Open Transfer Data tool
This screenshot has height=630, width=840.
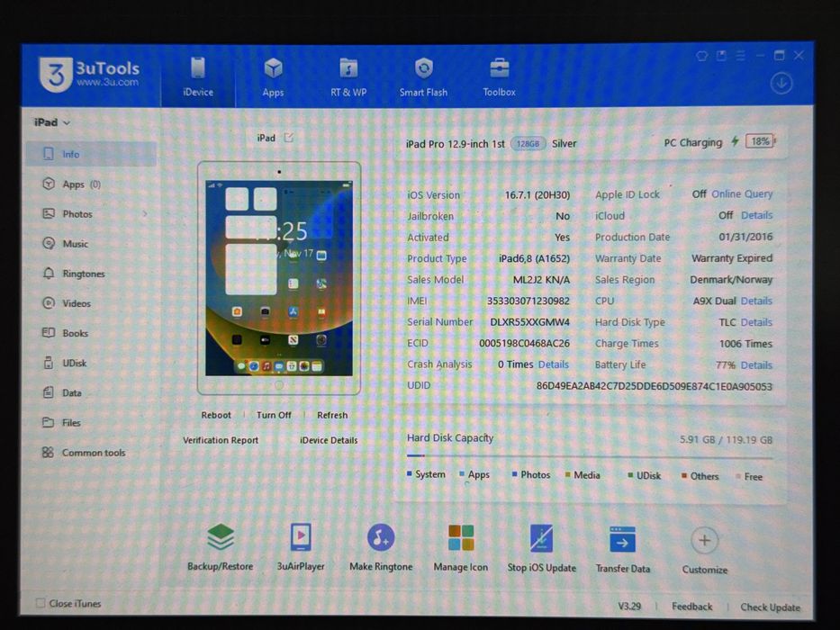(622, 549)
